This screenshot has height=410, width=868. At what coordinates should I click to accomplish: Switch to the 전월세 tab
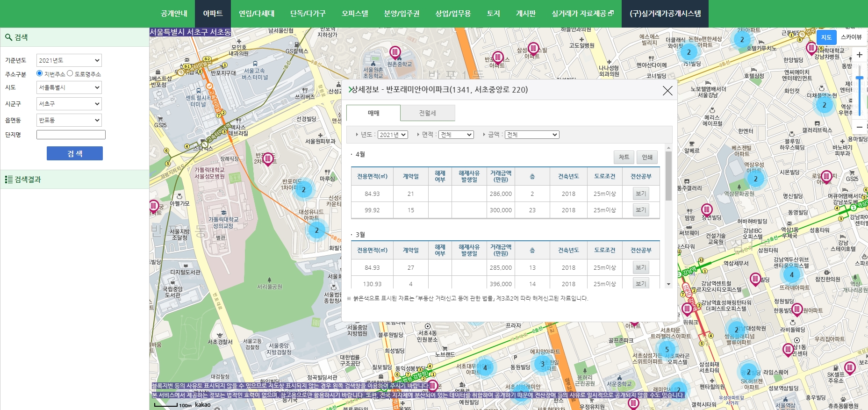click(x=428, y=113)
